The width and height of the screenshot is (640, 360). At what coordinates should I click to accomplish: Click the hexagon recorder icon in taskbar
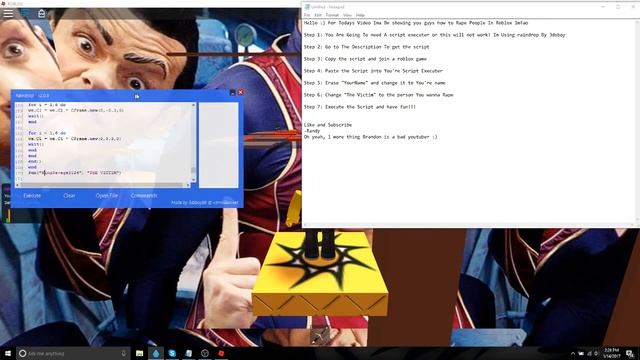(205, 353)
